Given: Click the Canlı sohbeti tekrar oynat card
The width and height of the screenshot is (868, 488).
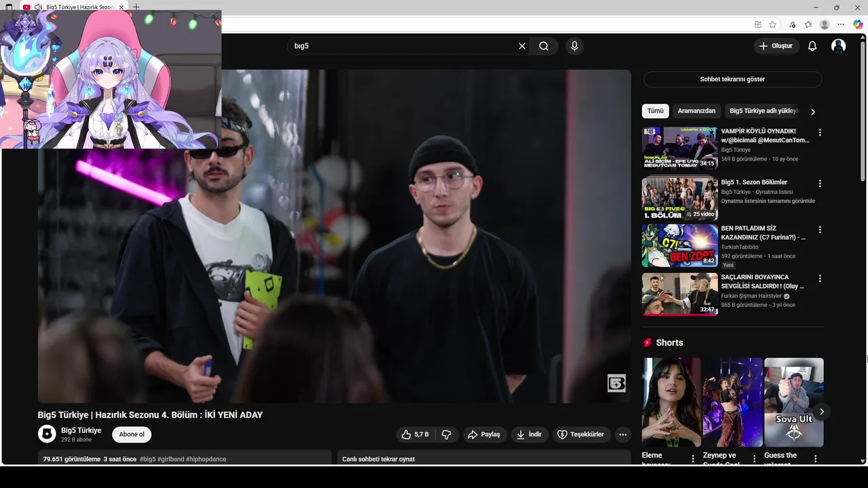Looking at the screenshot, I should (x=484, y=459).
